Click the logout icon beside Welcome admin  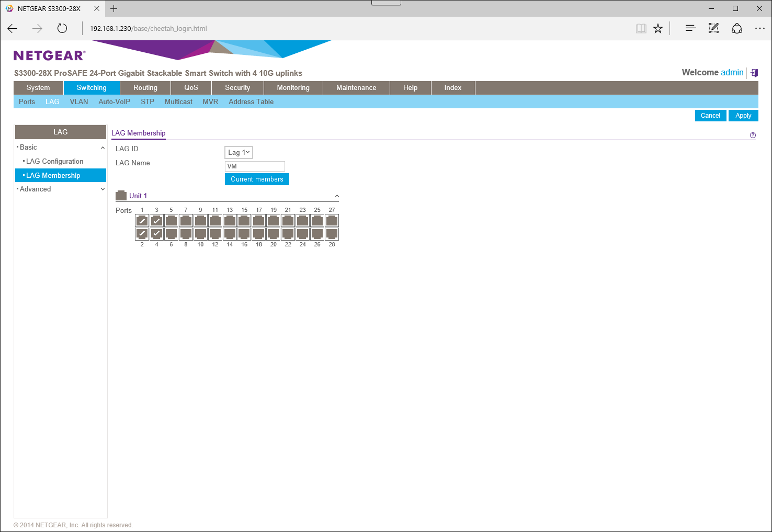pyautogui.click(x=754, y=73)
